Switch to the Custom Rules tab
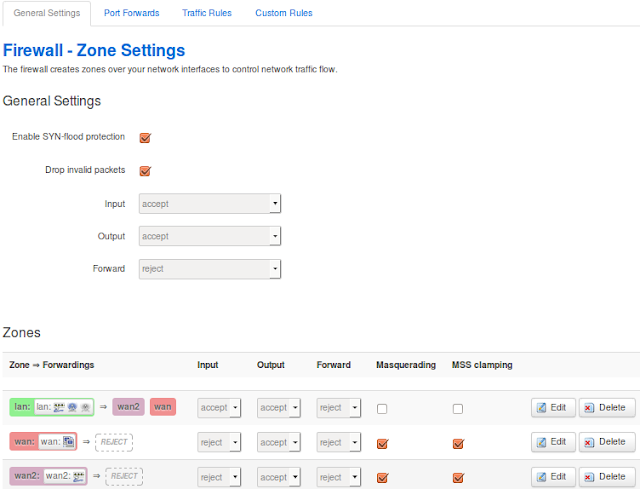640x489 pixels. [x=284, y=13]
